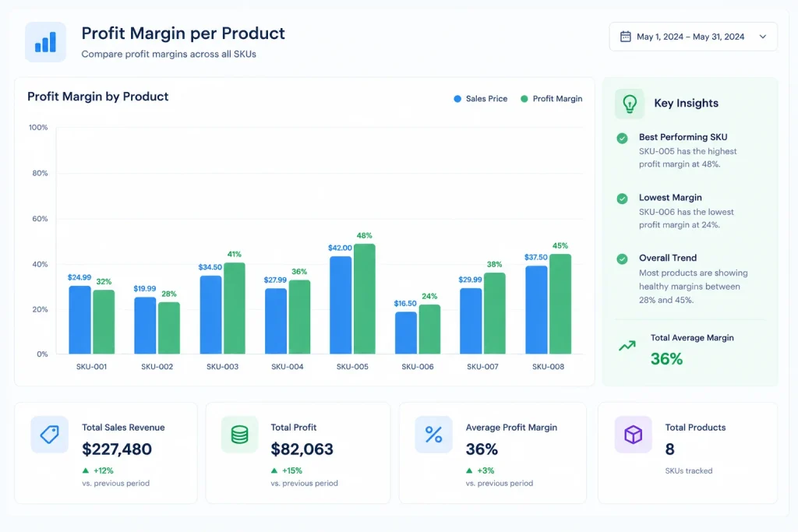Click the SKUs tracked caption
Image resolution: width=798 pixels, height=532 pixels.
pyautogui.click(x=689, y=471)
